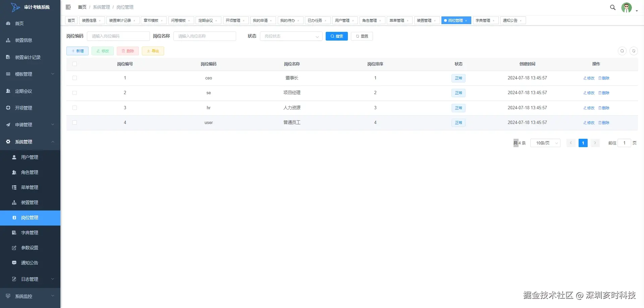The image size is (644, 308).
Task: Refresh the table with round refresh icon
Action: click(x=634, y=51)
